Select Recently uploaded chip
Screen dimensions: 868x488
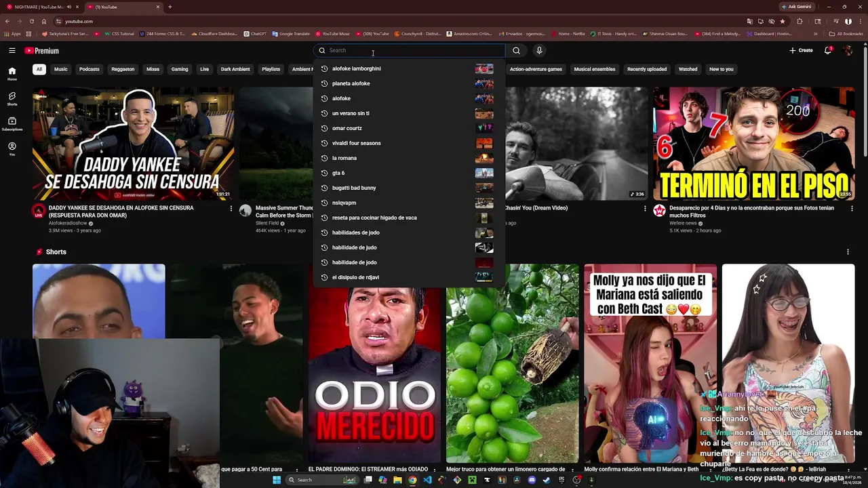click(647, 69)
